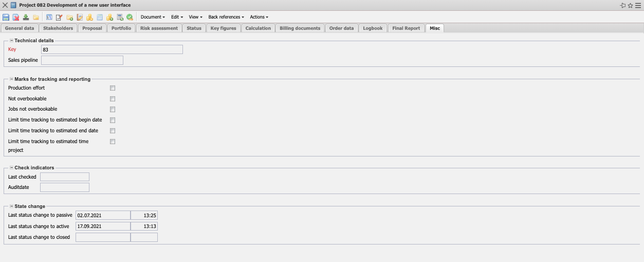
Task: Switch to the General data tab
Action: (x=20, y=28)
